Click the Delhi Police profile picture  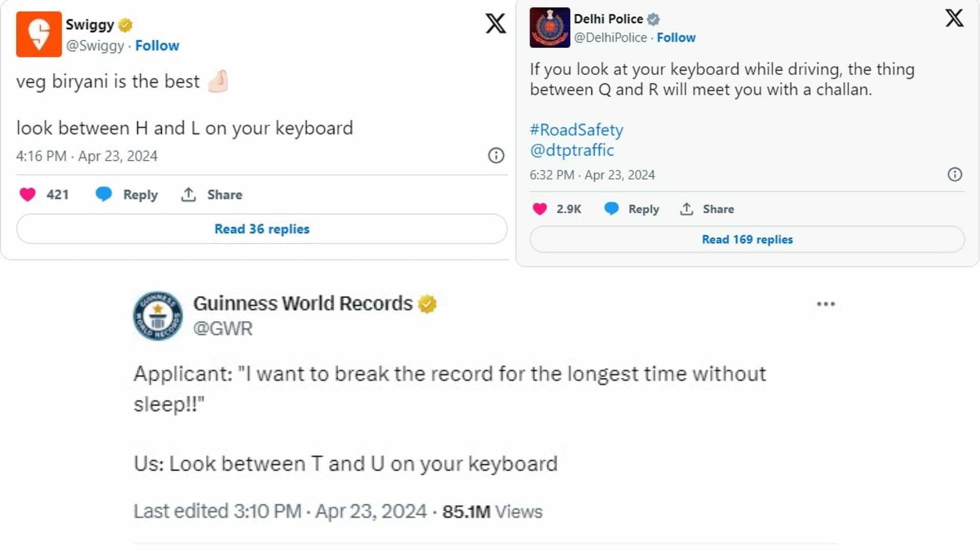click(x=549, y=28)
